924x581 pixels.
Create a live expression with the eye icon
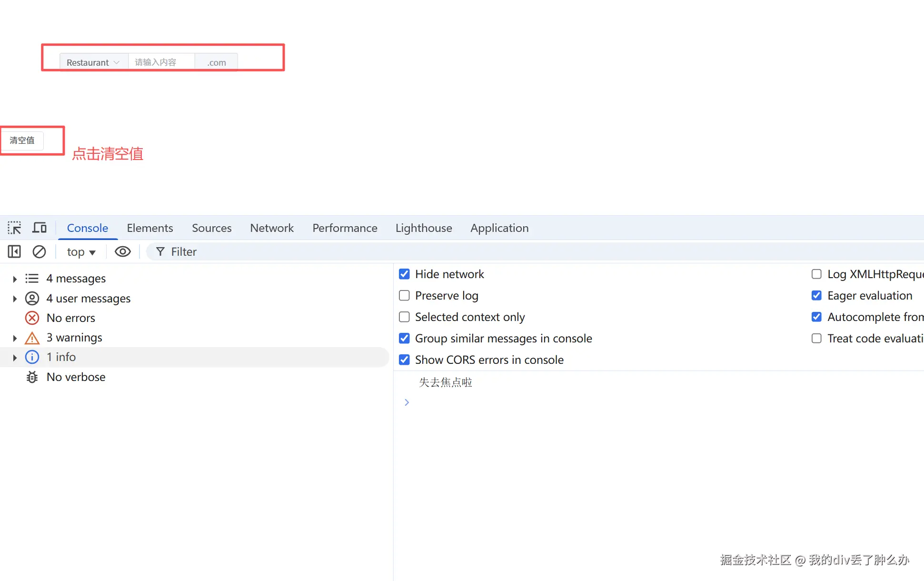click(x=123, y=251)
